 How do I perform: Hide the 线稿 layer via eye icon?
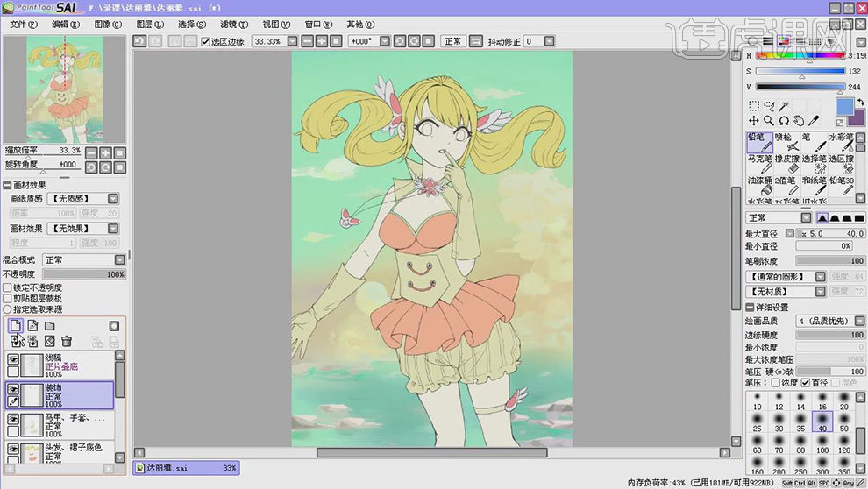pyautogui.click(x=13, y=360)
